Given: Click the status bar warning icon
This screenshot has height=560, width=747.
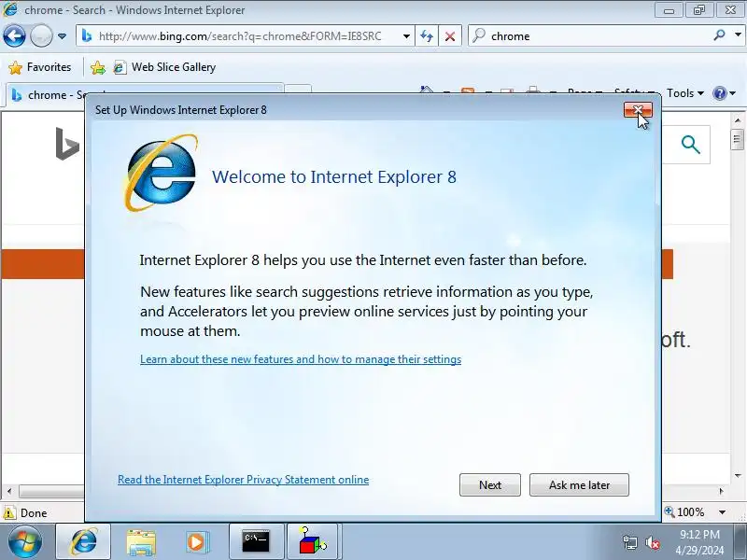Looking at the screenshot, I should (8, 512).
